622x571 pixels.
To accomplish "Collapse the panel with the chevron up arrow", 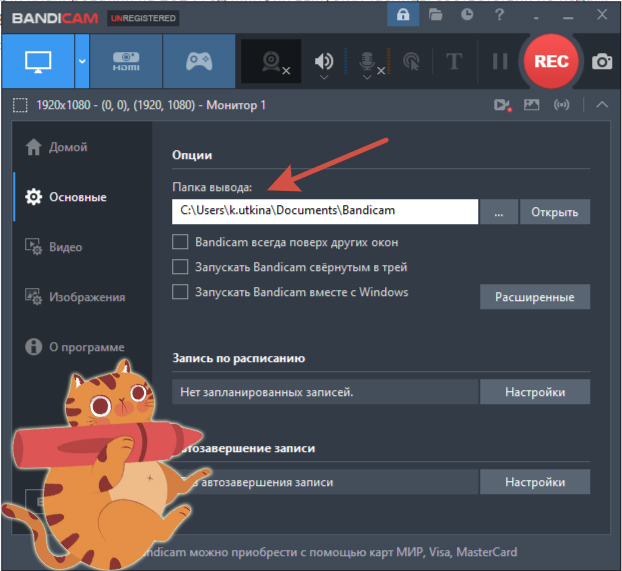I will tap(601, 104).
